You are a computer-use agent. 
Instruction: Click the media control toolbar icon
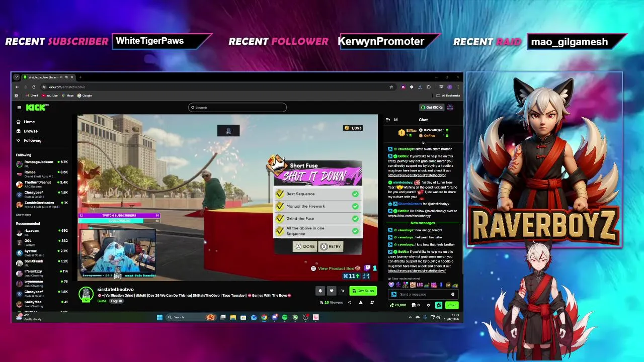click(x=441, y=87)
